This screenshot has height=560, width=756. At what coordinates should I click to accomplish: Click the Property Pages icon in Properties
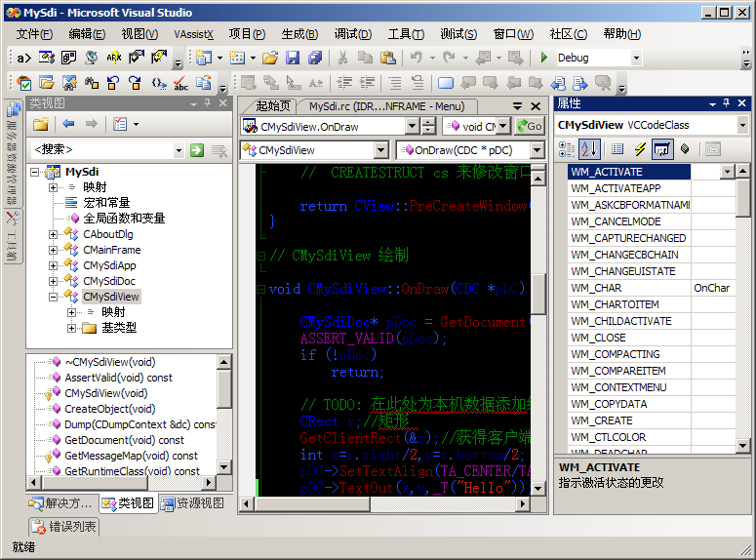point(713,149)
